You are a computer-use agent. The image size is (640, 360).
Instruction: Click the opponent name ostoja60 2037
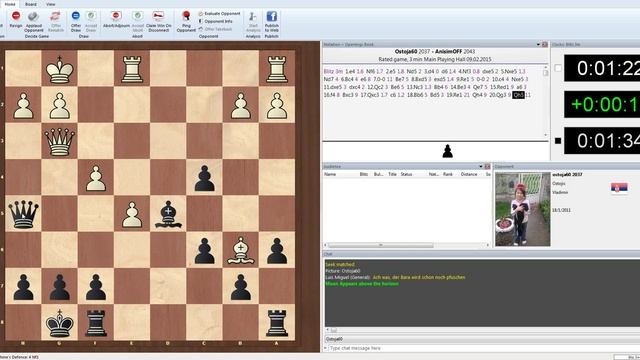coord(567,174)
